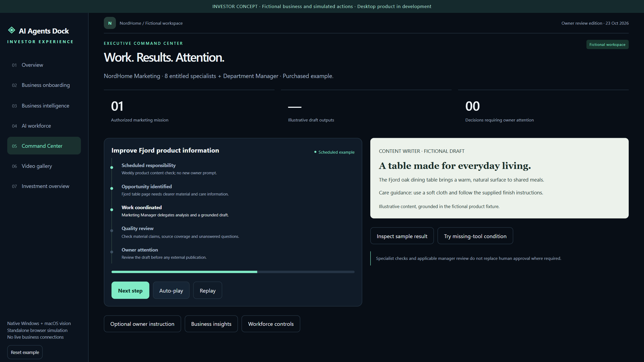The image size is (644, 362).
Task: Click the AI Agents Dock diamond logo
Action: point(12,30)
